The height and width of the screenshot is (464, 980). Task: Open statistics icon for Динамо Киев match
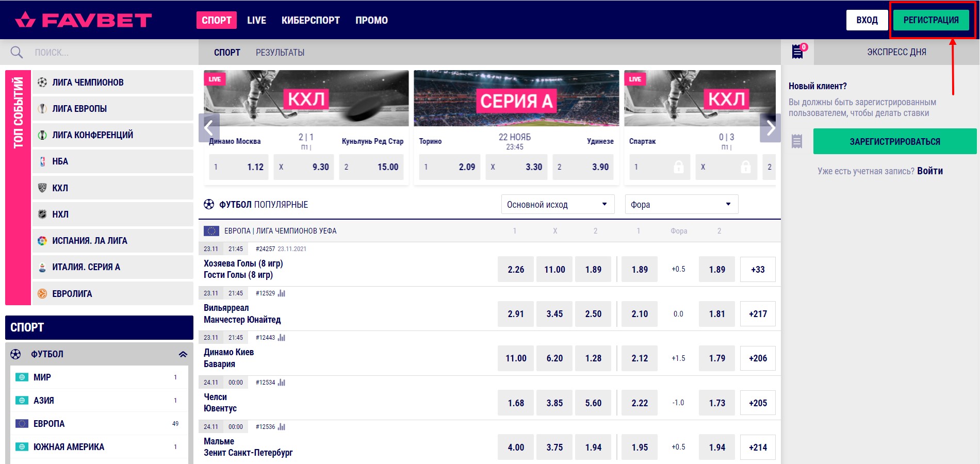281,338
